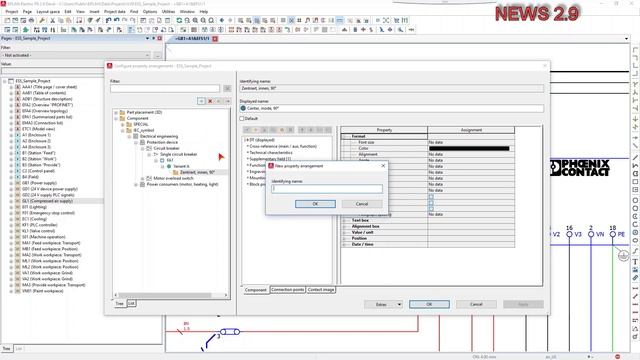Collapse the ESS_Sample_Project root node
640x360 pixels.
point(4,81)
